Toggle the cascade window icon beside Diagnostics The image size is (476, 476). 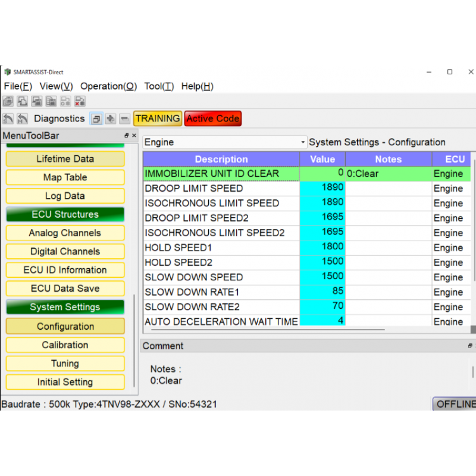(96, 118)
